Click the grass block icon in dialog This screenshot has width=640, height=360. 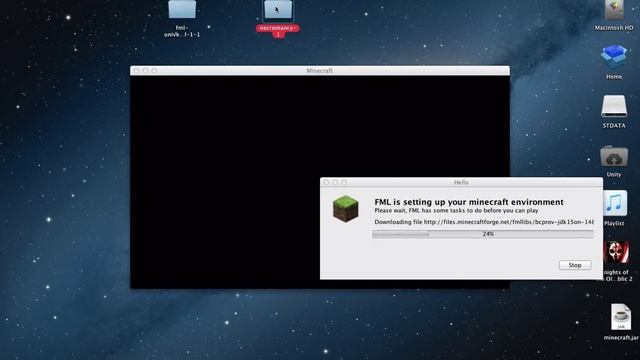pos(346,209)
